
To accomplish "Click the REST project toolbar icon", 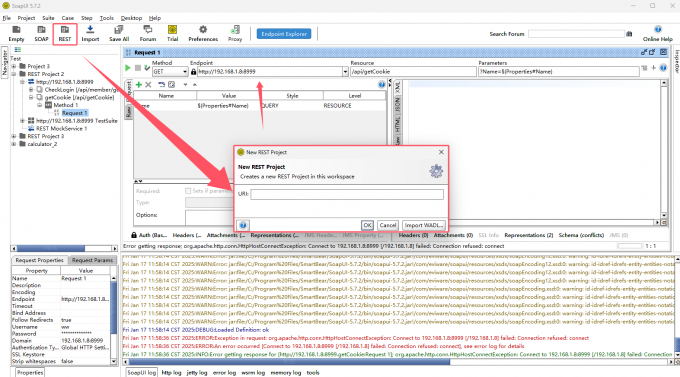I will click(x=65, y=33).
